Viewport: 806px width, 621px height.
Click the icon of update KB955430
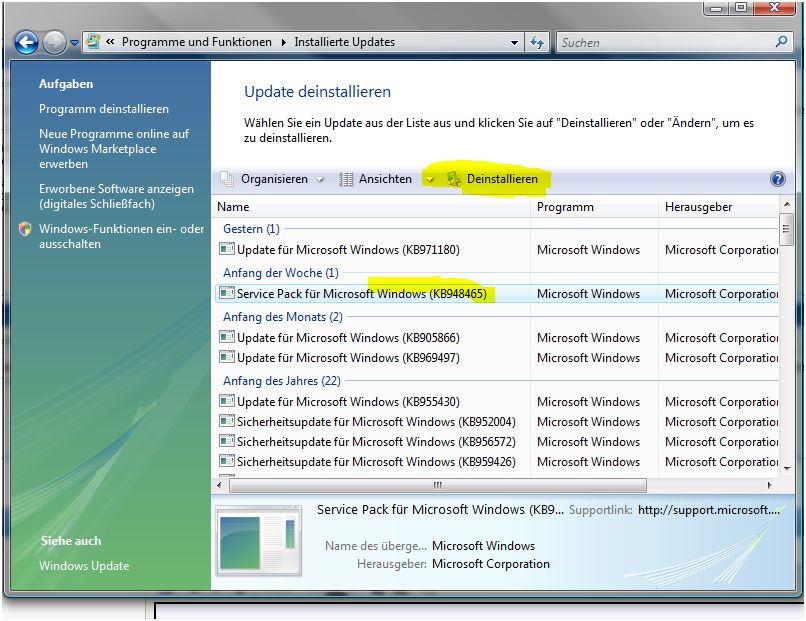tap(226, 401)
